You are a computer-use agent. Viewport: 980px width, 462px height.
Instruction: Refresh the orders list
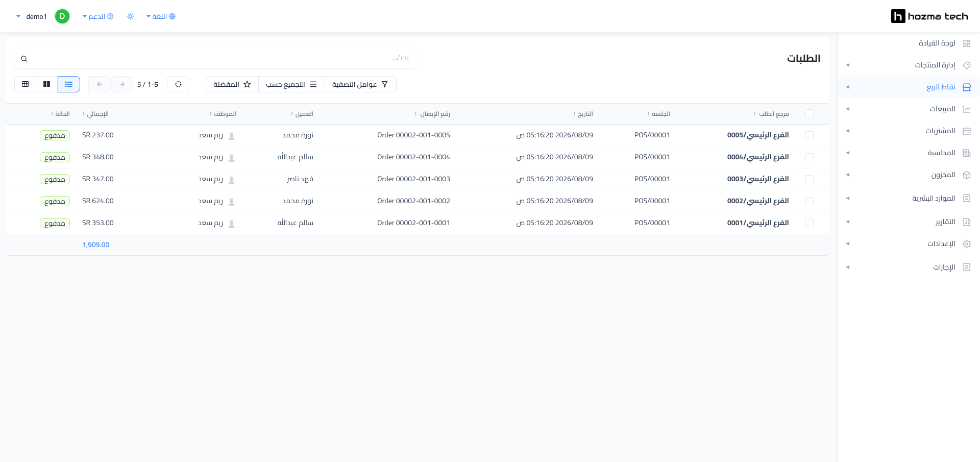178,84
